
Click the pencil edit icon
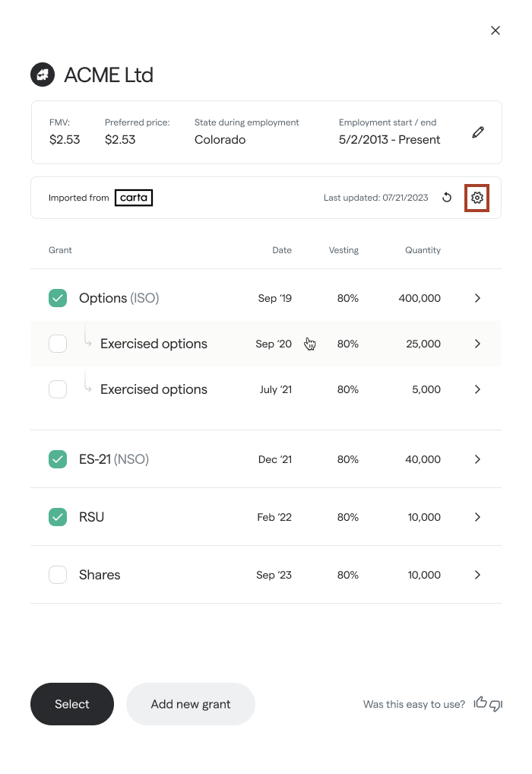477,132
